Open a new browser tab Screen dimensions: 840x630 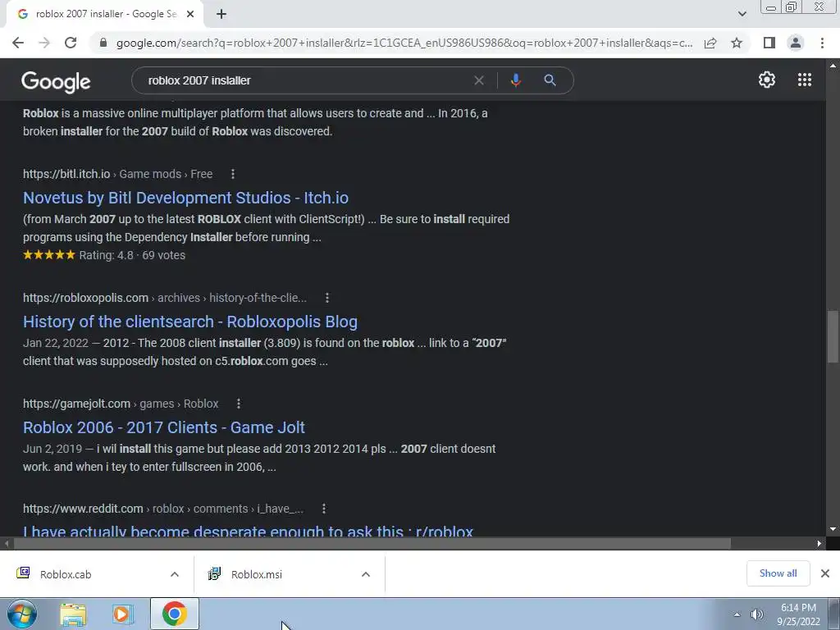(x=221, y=14)
